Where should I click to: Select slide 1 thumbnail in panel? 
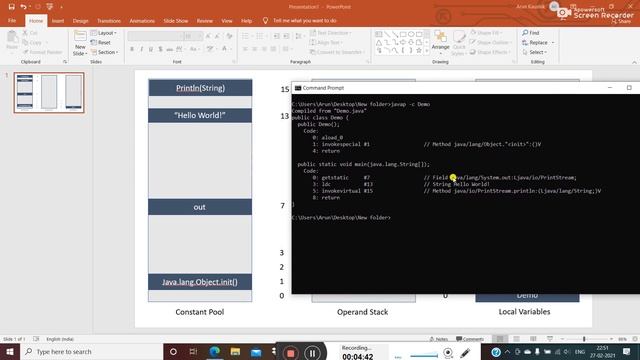[49, 93]
